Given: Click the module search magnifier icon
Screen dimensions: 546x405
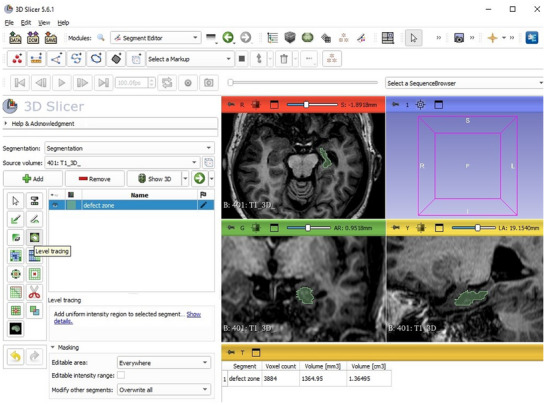Looking at the screenshot, I should pyautogui.click(x=101, y=38).
